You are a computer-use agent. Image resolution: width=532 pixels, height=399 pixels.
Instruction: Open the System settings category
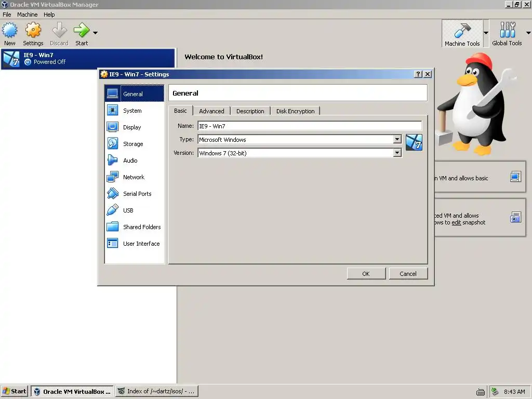coord(135,111)
